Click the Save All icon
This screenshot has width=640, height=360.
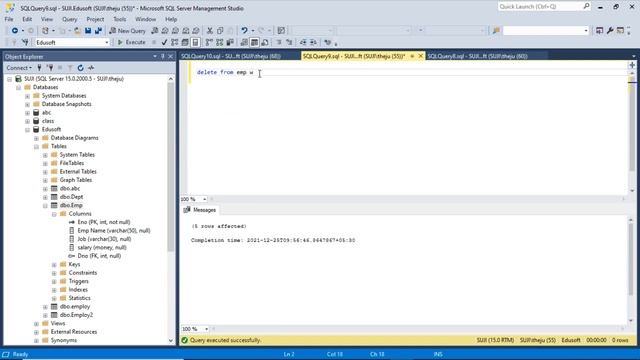(x=98, y=31)
